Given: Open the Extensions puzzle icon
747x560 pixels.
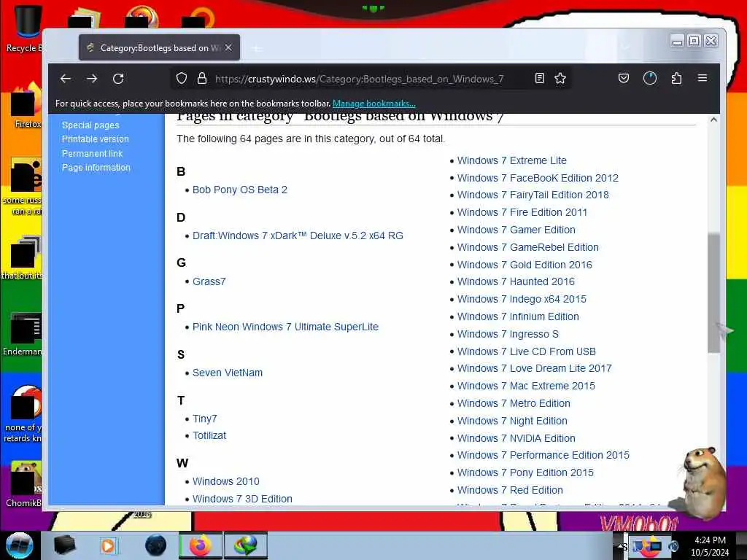Looking at the screenshot, I should tap(676, 79).
